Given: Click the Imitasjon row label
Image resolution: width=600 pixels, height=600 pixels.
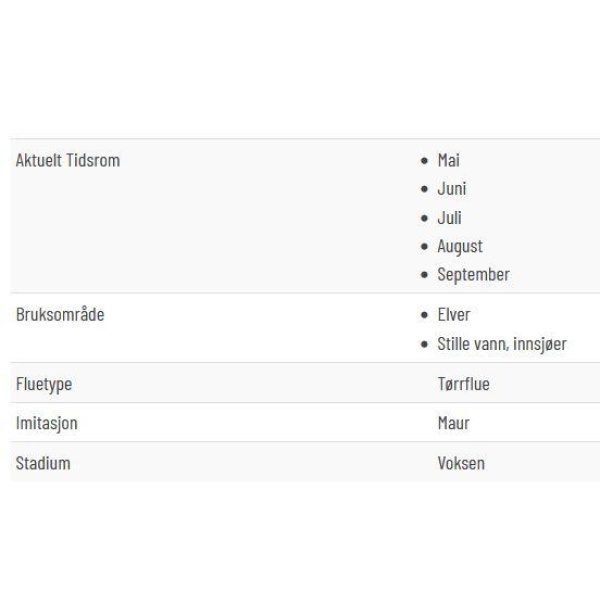Looking at the screenshot, I should point(47,423).
